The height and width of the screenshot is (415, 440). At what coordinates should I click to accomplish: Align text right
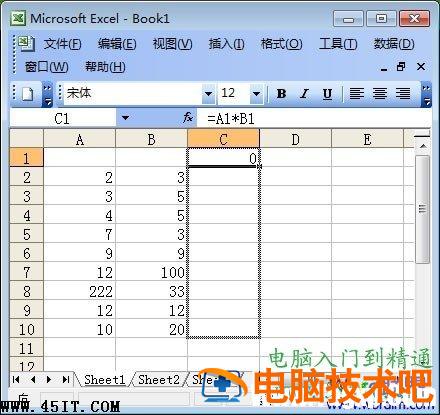coord(403,94)
